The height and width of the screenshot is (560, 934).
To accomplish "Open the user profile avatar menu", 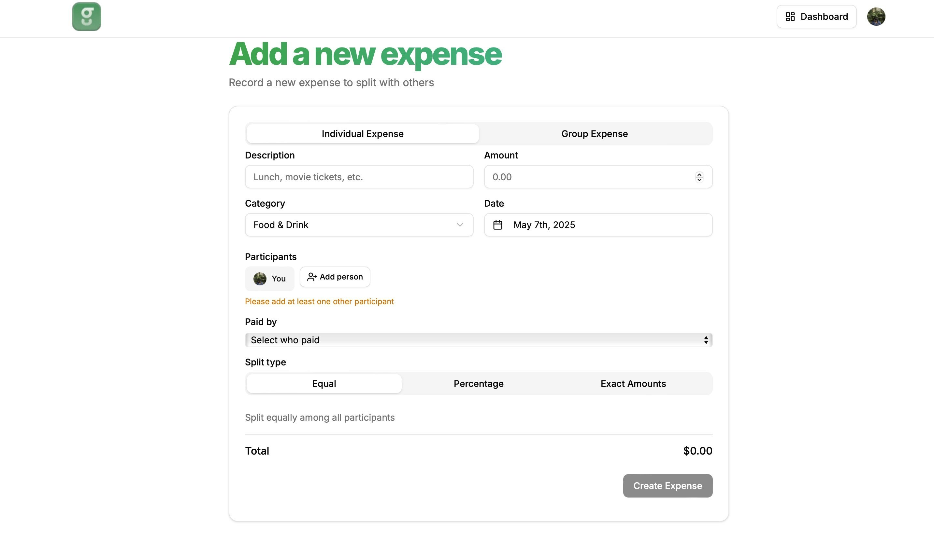I will [876, 17].
